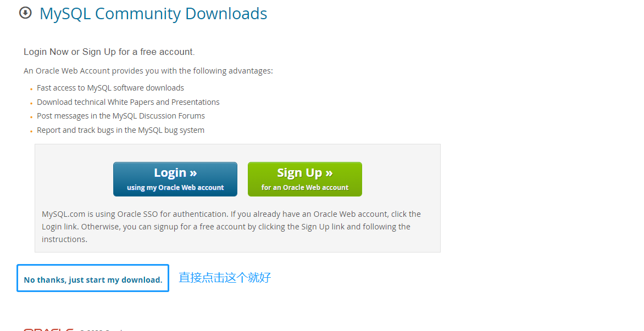Click the green Sign Up » button
The width and height of the screenshot is (644, 331).
(x=305, y=179)
